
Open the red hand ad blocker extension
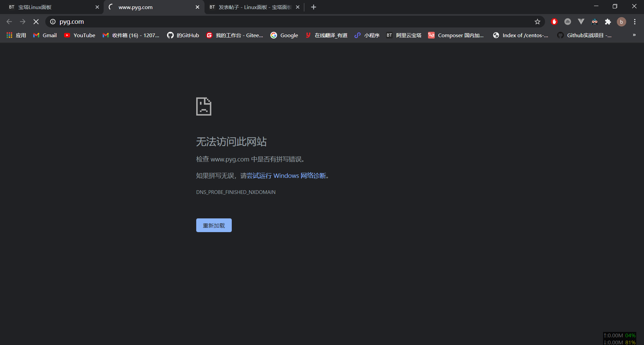[x=554, y=22]
